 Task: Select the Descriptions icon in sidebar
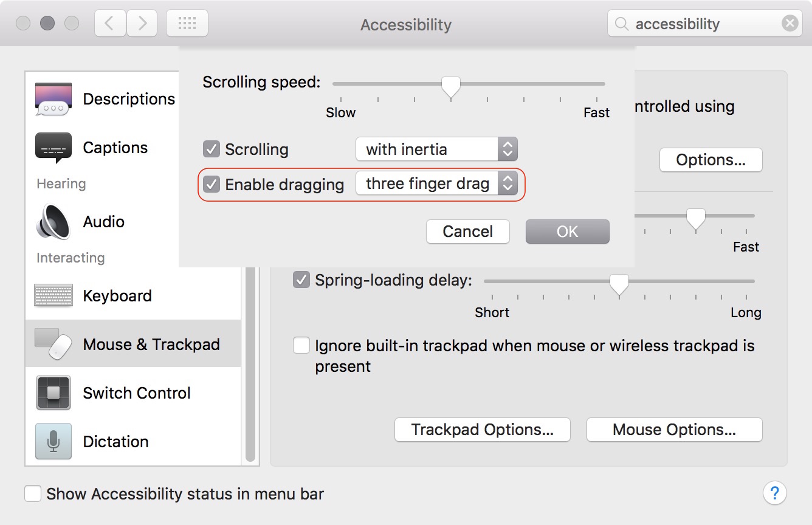(x=53, y=99)
